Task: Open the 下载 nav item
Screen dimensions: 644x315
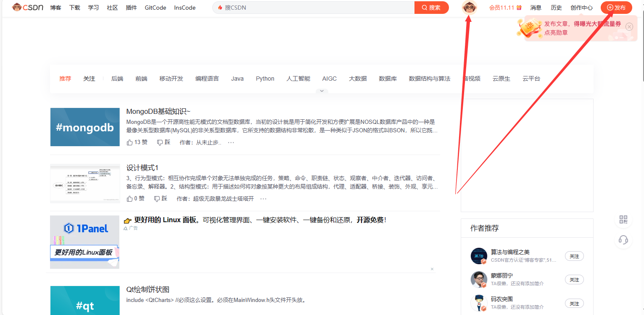Action: point(74,8)
